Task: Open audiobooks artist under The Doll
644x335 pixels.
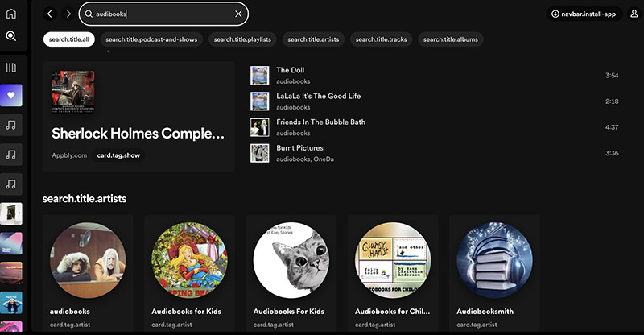Action: (x=293, y=81)
